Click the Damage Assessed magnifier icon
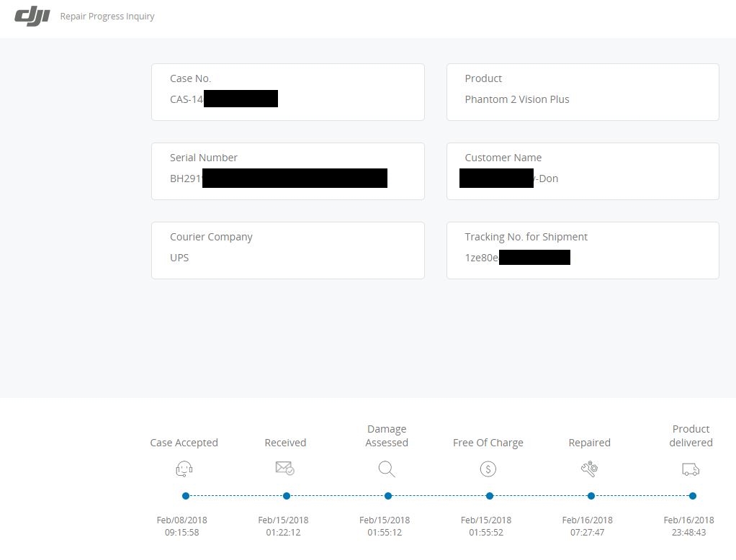 pos(387,469)
